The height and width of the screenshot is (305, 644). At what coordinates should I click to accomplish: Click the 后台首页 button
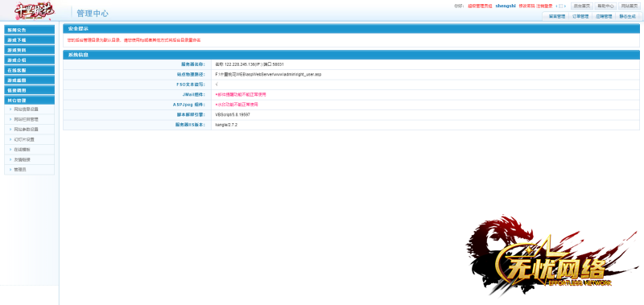[582, 6]
